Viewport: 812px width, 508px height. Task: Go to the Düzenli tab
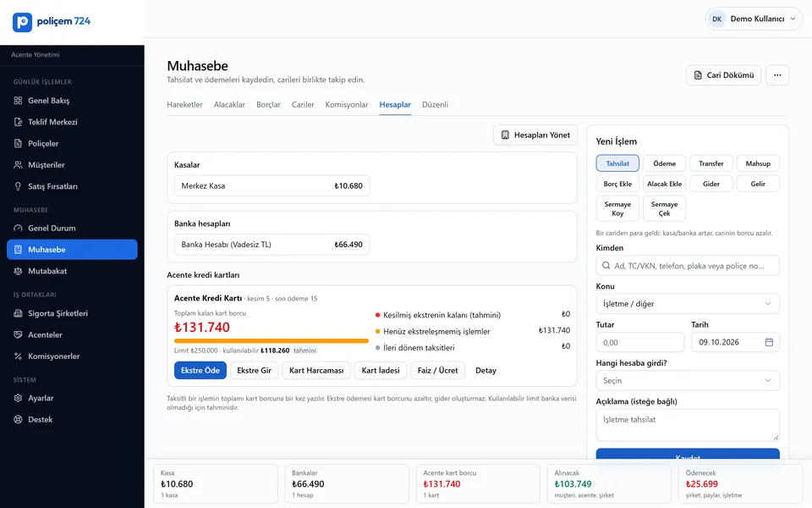click(x=435, y=105)
